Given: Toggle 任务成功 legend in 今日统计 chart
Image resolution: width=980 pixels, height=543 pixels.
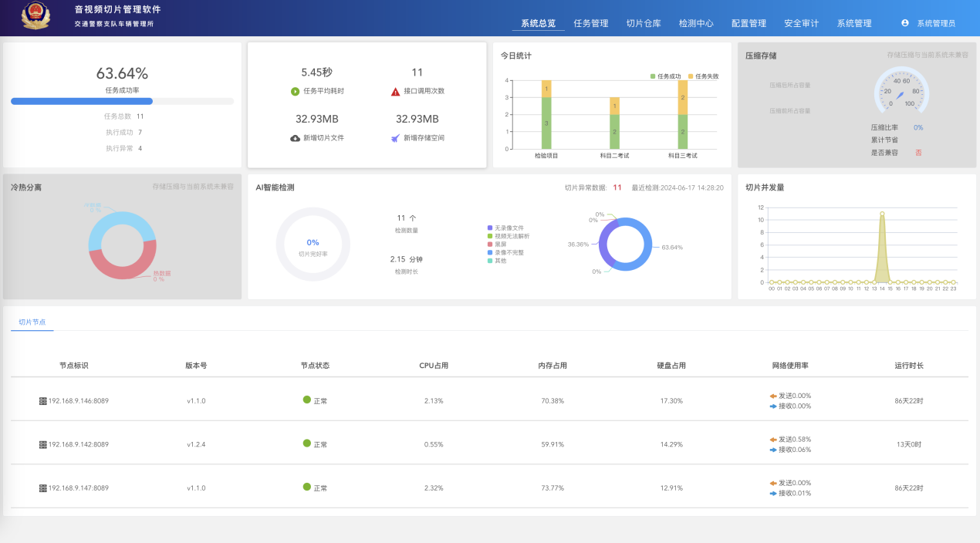Looking at the screenshot, I should 666,76.
